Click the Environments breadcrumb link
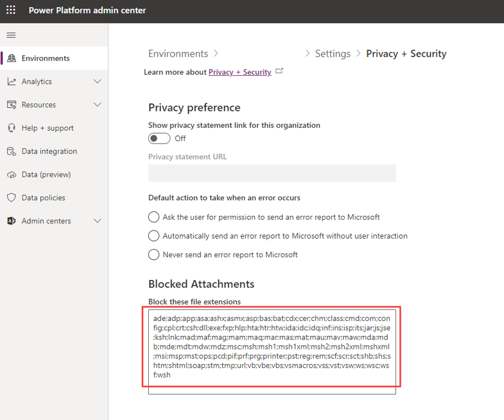The width and height of the screenshot is (504, 420). pos(178,54)
